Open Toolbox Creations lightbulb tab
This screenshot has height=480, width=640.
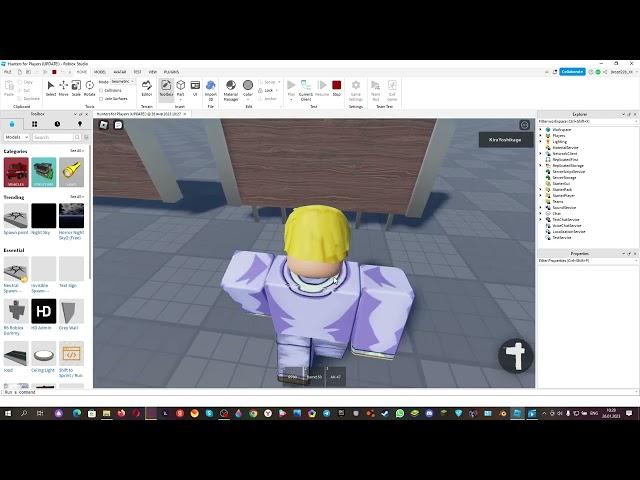tap(80, 124)
